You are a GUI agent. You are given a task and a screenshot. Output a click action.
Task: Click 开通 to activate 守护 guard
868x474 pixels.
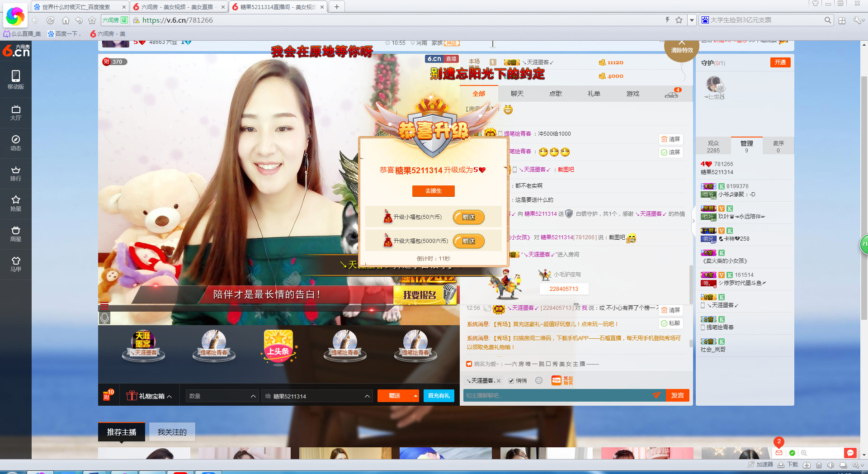780,62
